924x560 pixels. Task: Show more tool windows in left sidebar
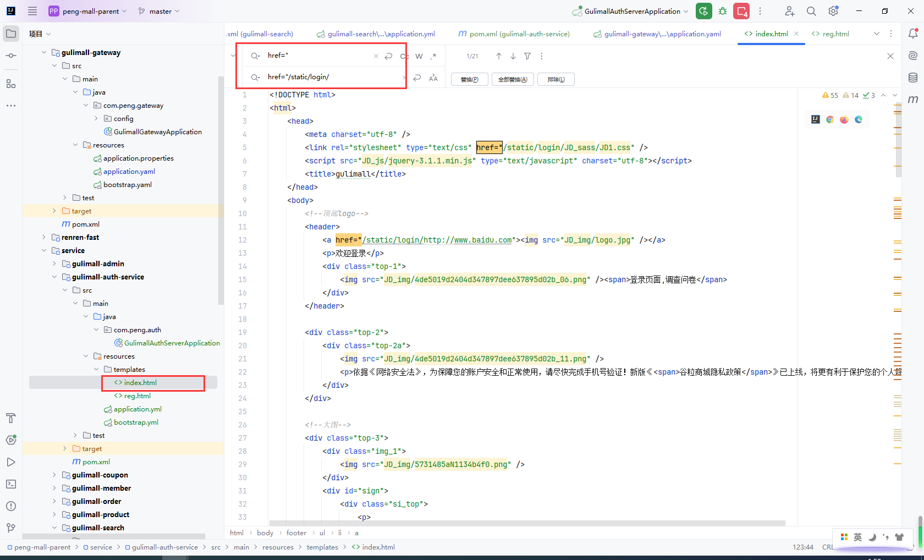click(11, 106)
